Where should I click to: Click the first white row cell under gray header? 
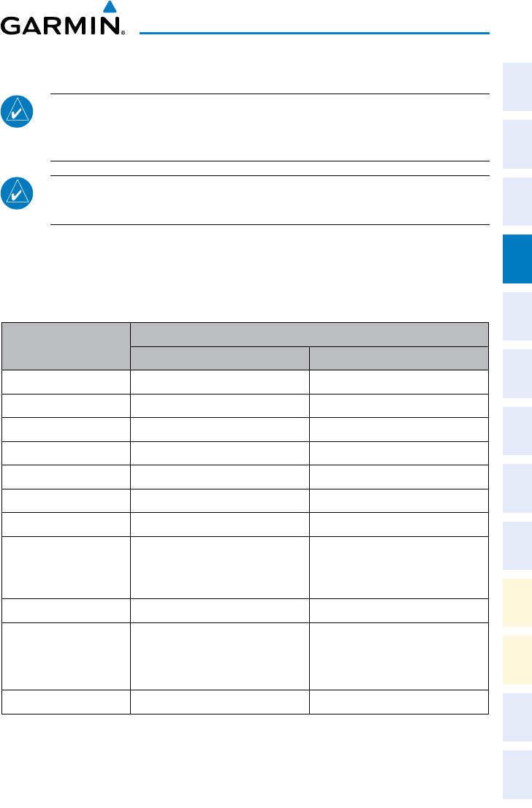66,382
